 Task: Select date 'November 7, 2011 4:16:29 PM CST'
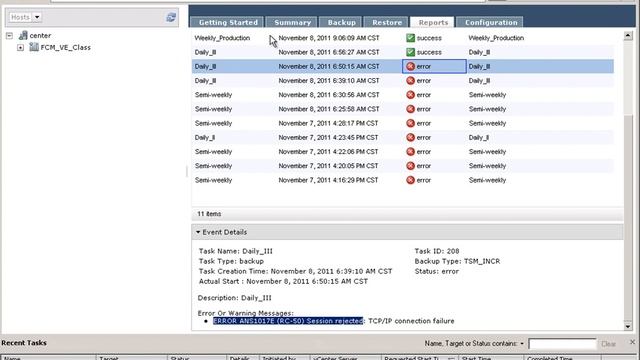pyautogui.click(x=328, y=180)
